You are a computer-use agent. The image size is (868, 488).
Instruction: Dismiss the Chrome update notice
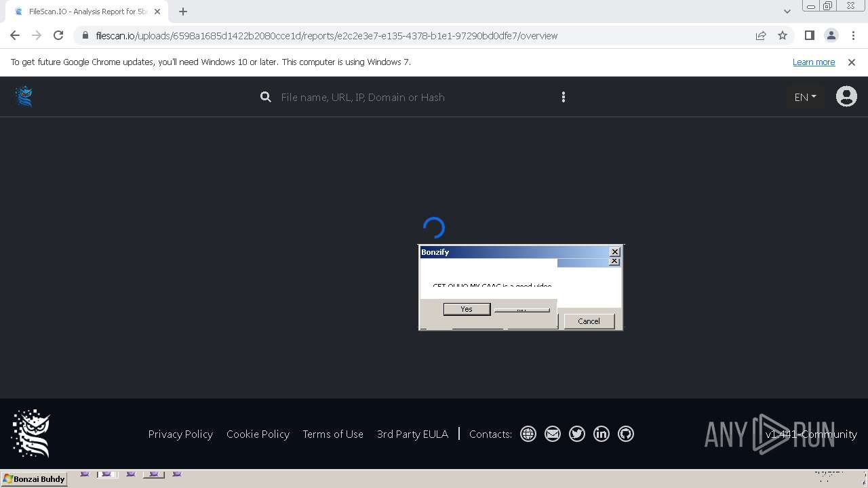pyautogui.click(x=852, y=62)
